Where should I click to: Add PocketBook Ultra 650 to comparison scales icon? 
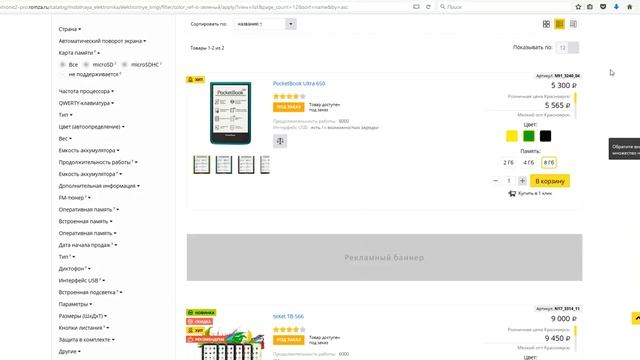point(280,141)
